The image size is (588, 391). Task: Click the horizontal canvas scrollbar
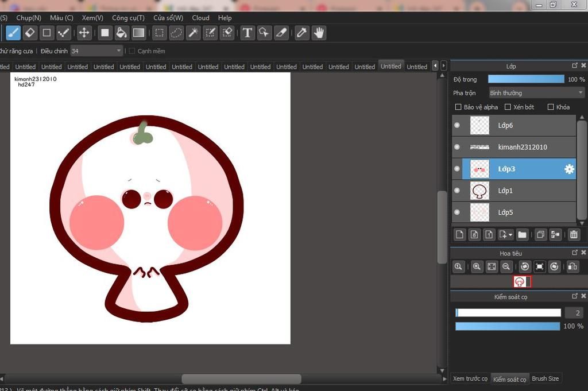tap(242, 378)
